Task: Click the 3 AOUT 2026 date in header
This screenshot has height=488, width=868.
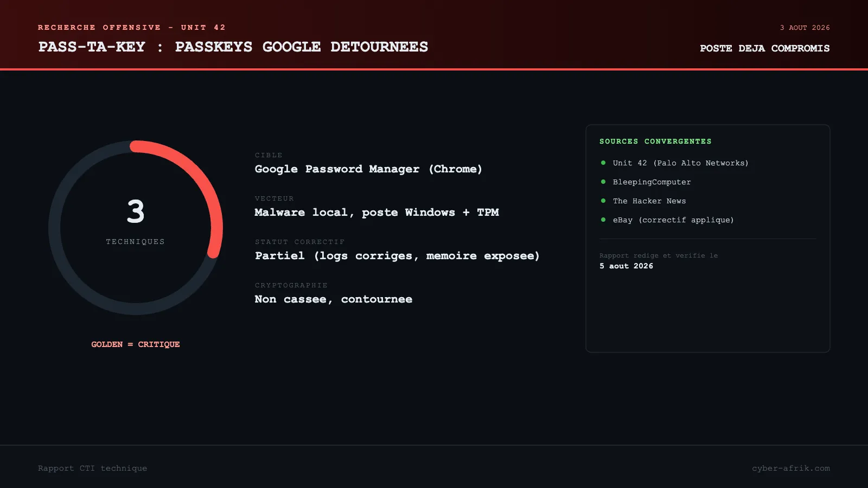Action: click(x=805, y=28)
